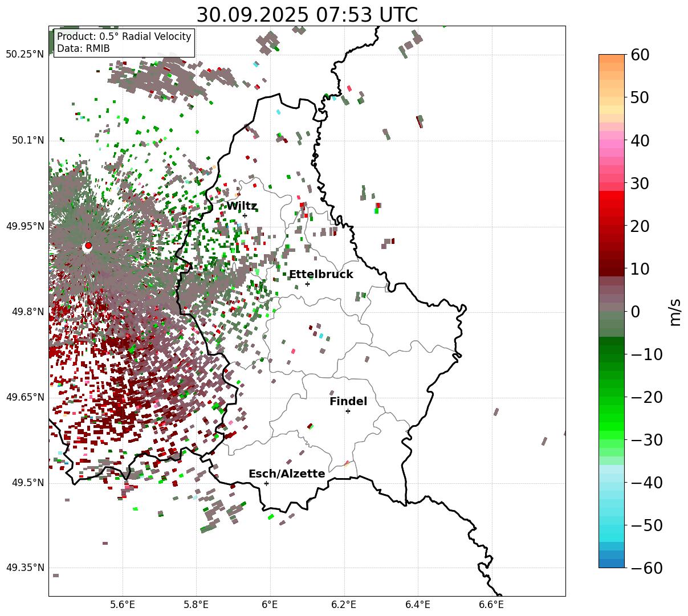Click the colorbar tick label 30

coord(640,183)
